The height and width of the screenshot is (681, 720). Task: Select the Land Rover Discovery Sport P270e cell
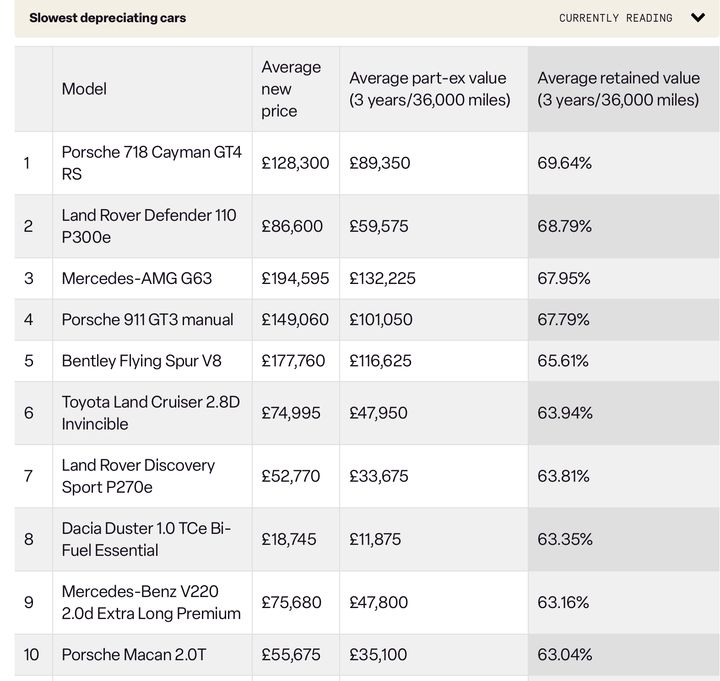coord(152,476)
